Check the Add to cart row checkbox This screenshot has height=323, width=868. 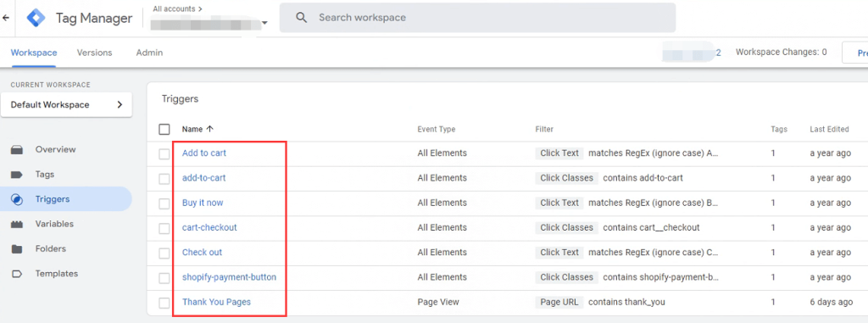[164, 154]
